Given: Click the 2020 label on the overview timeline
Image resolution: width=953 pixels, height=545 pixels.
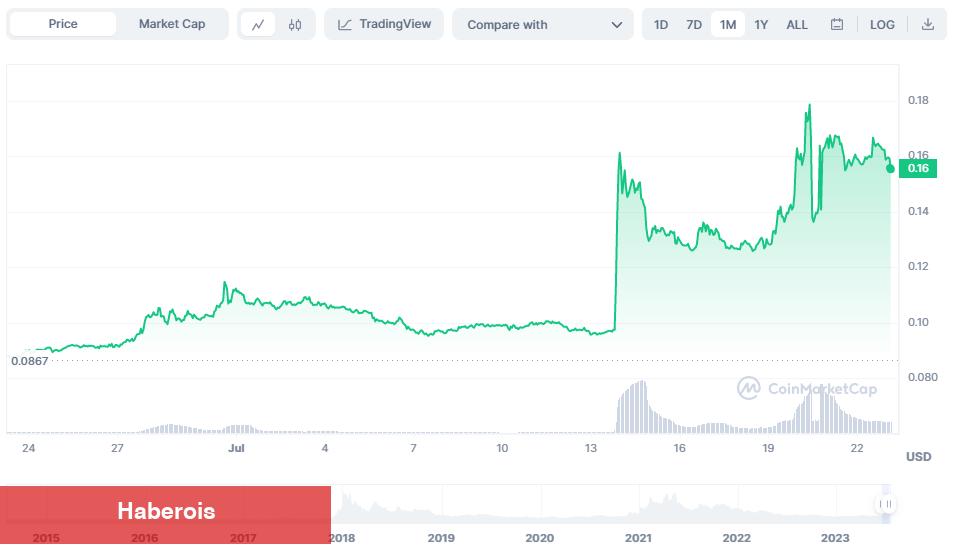Looking at the screenshot, I should click(540, 538).
